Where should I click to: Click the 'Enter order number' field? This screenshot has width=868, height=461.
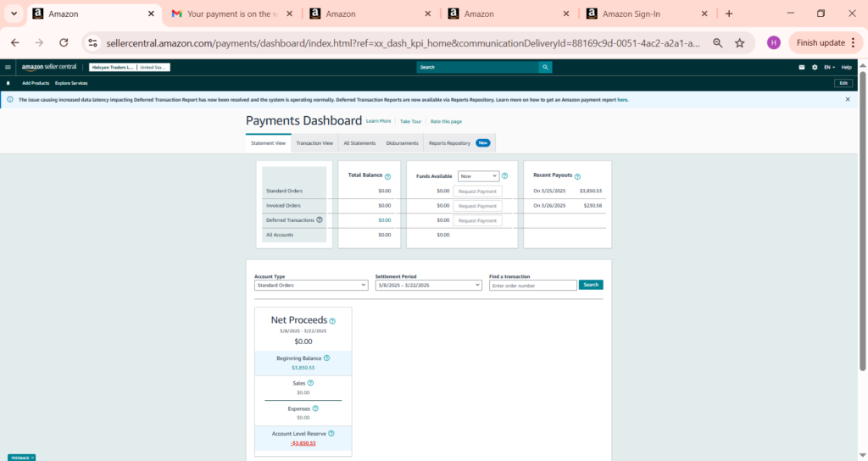[x=533, y=286]
